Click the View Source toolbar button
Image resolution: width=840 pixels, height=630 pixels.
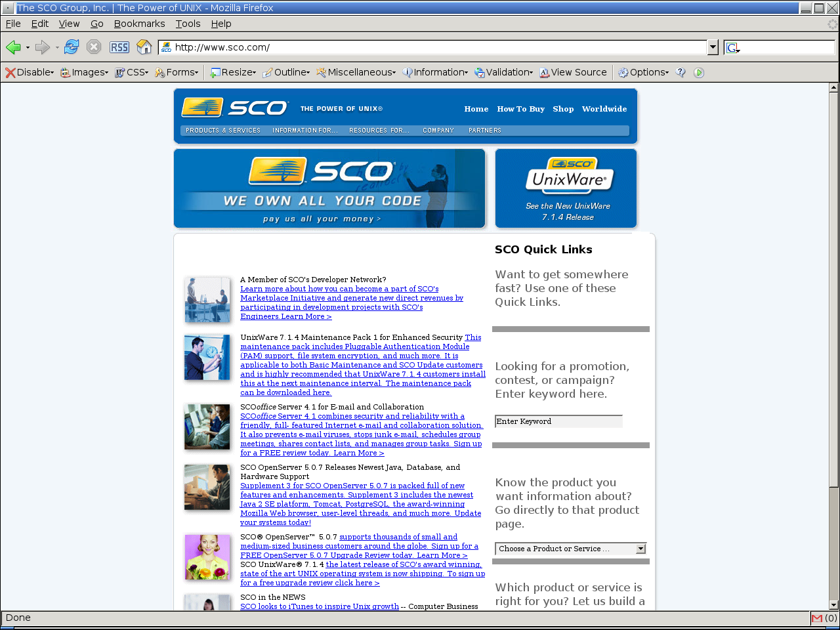coord(573,72)
